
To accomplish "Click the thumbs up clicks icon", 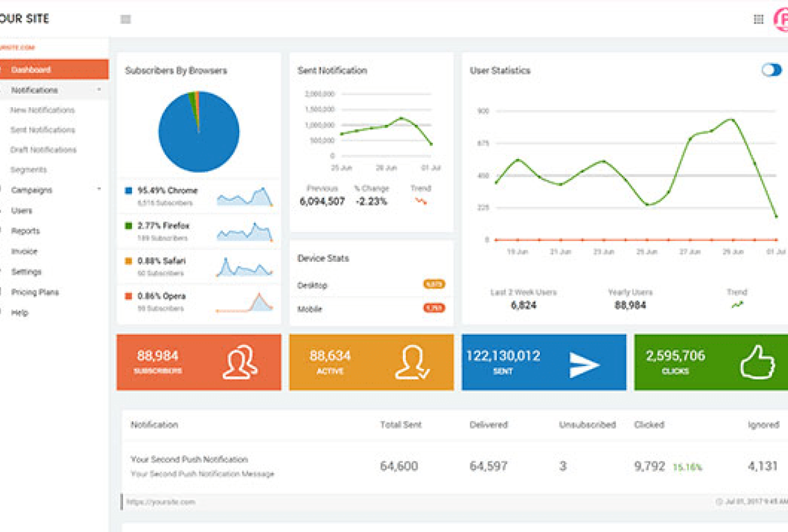I will tap(758, 362).
